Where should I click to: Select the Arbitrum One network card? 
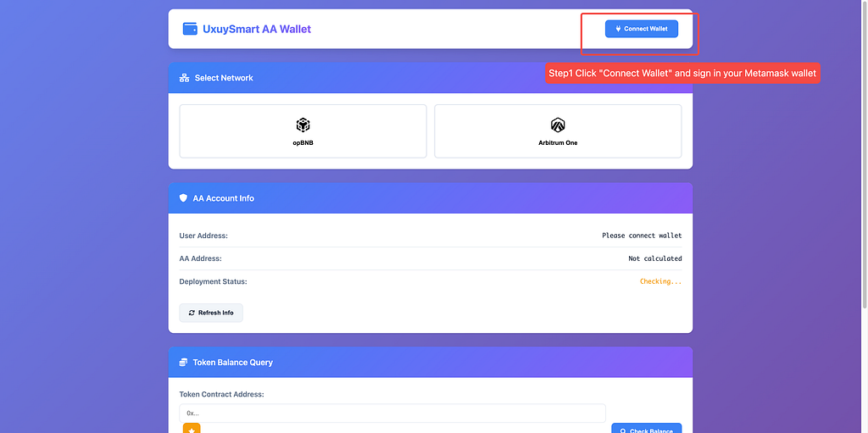coord(558,131)
